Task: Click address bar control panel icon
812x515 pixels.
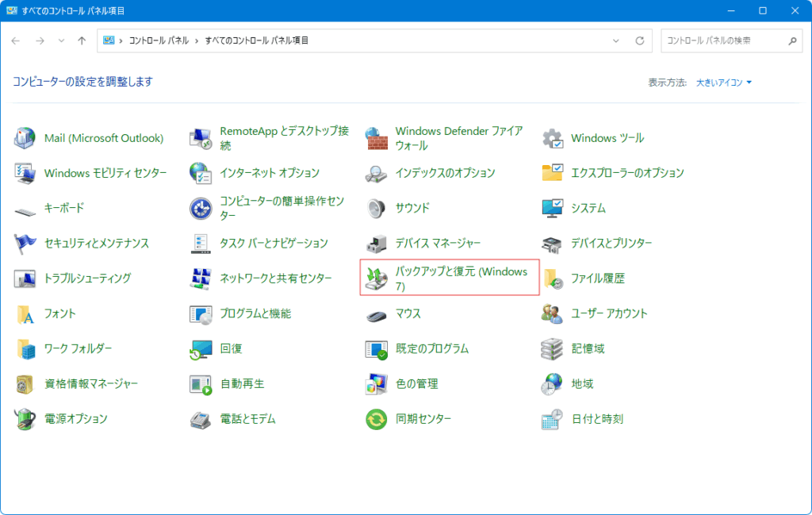Action: point(108,40)
